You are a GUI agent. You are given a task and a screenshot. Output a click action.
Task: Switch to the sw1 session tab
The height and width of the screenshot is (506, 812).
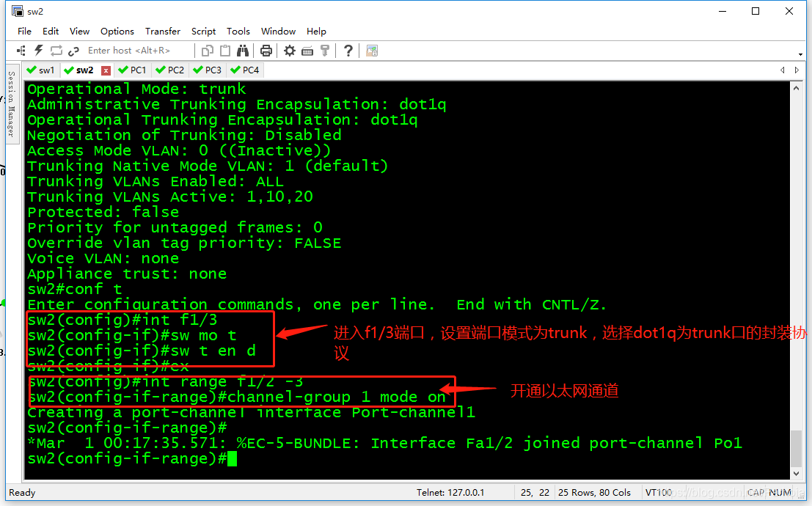[41, 70]
